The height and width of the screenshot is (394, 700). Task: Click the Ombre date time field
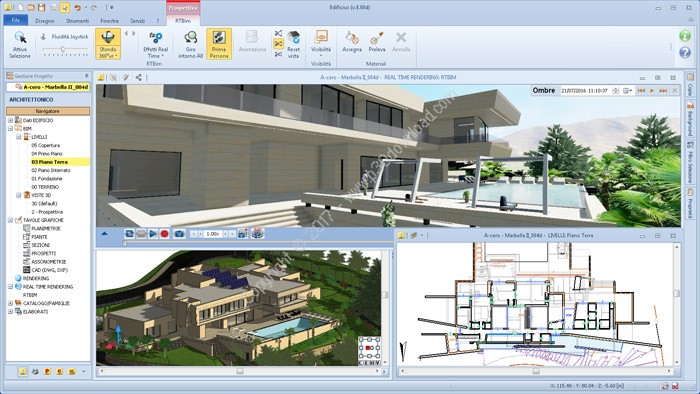584,91
